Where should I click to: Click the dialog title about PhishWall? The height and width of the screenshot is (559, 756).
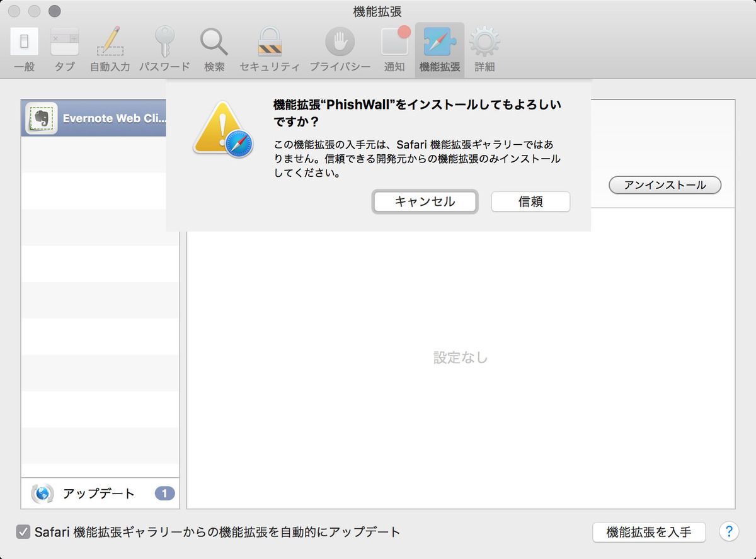tap(418, 113)
